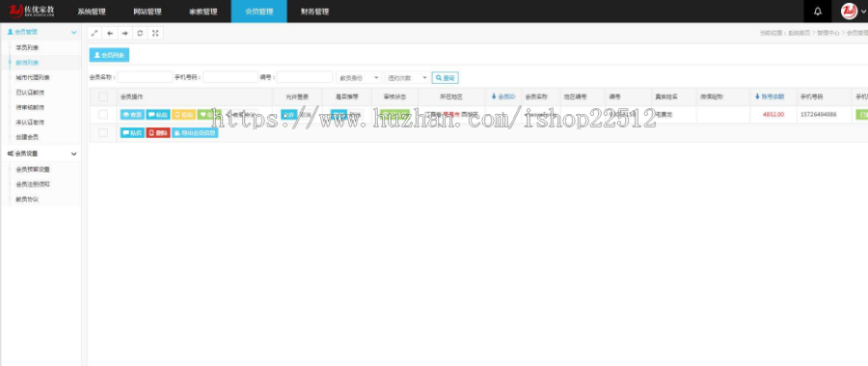Open 未认证教师 in the sidebar
The image size is (868, 366).
(31, 122)
